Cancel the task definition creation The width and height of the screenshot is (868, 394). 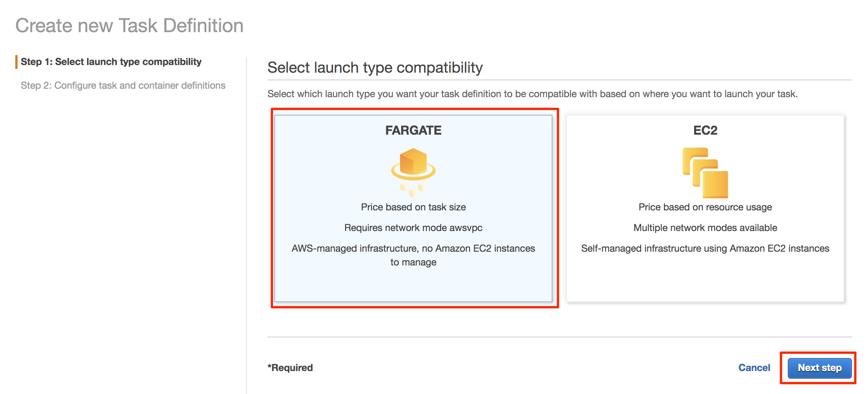pos(754,368)
